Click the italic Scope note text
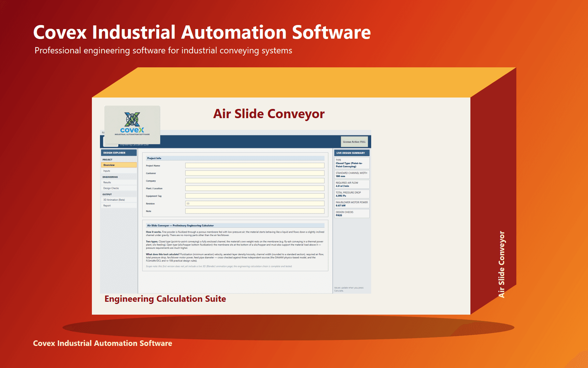Image resolution: width=588 pixels, height=368 pixels. click(x=219, y=266)
